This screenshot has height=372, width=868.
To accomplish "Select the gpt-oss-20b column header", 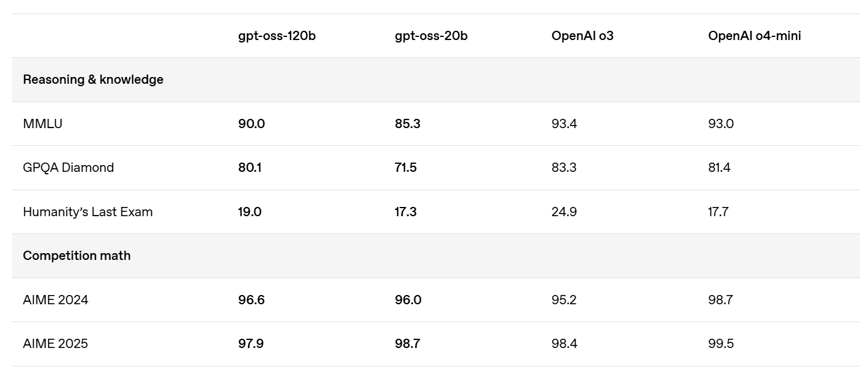I will point(431,36).
